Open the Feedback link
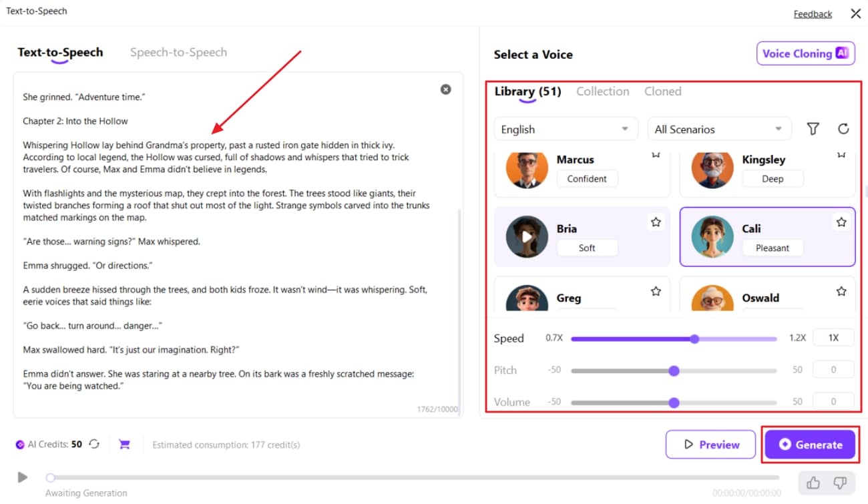The image size is (868, 504). pyautogui.click(x=813, y=14)
